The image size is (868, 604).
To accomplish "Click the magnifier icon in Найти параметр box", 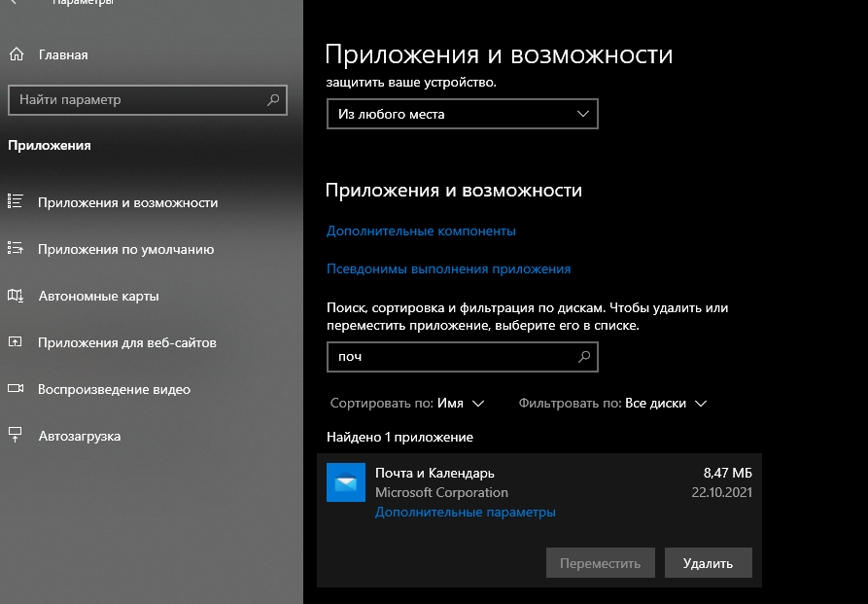I will click(x=273, y=100).
